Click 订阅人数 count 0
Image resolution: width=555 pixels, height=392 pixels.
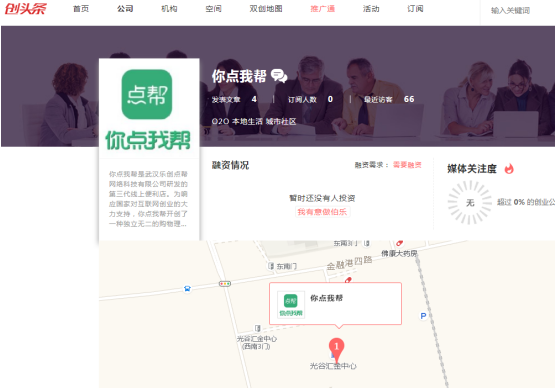pyautogui.click(x=310, y=100)
